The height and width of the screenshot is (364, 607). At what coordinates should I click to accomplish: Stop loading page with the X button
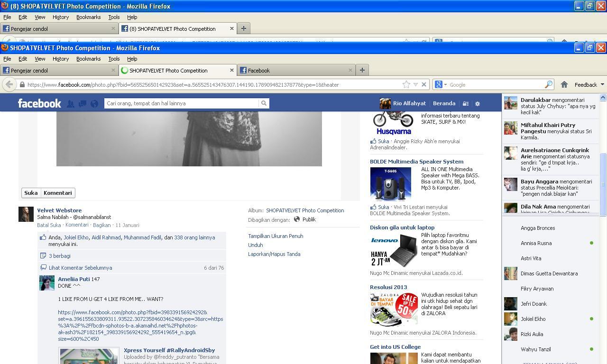pos(424,85)
